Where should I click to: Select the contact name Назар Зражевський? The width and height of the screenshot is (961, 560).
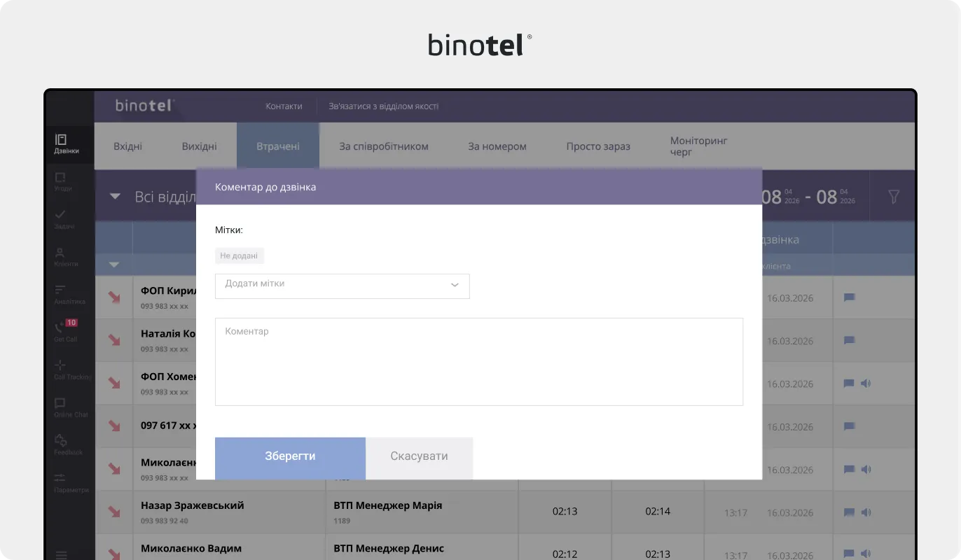[193, 505]
